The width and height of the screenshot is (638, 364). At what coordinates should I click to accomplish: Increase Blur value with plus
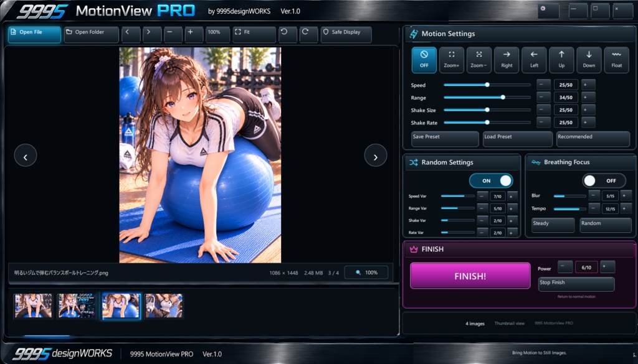[x=626, y=195]
